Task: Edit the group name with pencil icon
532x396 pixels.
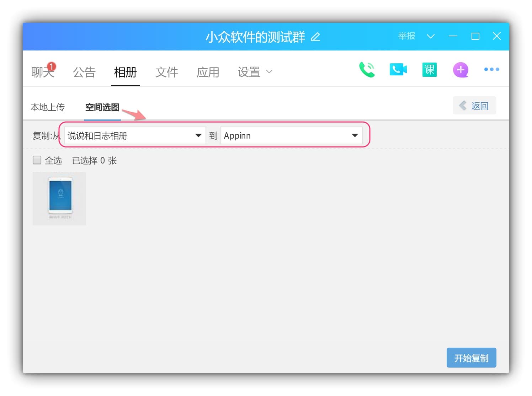Action: 315,37
